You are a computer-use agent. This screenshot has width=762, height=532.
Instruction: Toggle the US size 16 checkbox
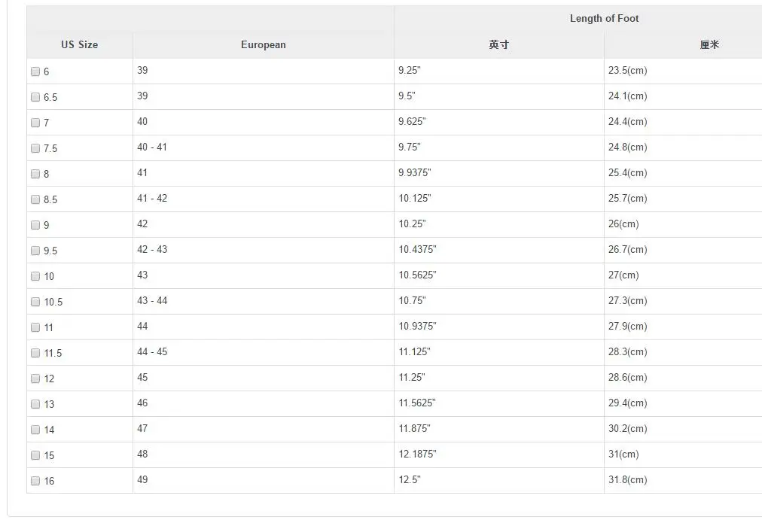click(35, 481)
